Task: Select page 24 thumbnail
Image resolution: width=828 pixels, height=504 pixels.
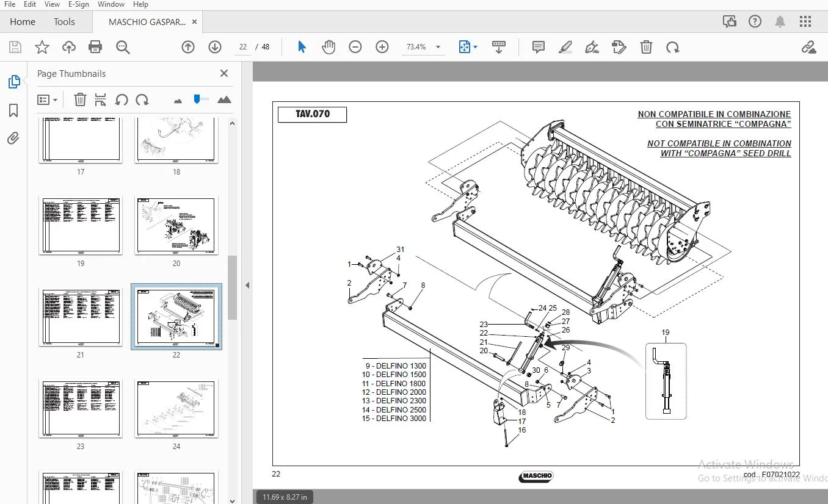Action: click(176, 408)
